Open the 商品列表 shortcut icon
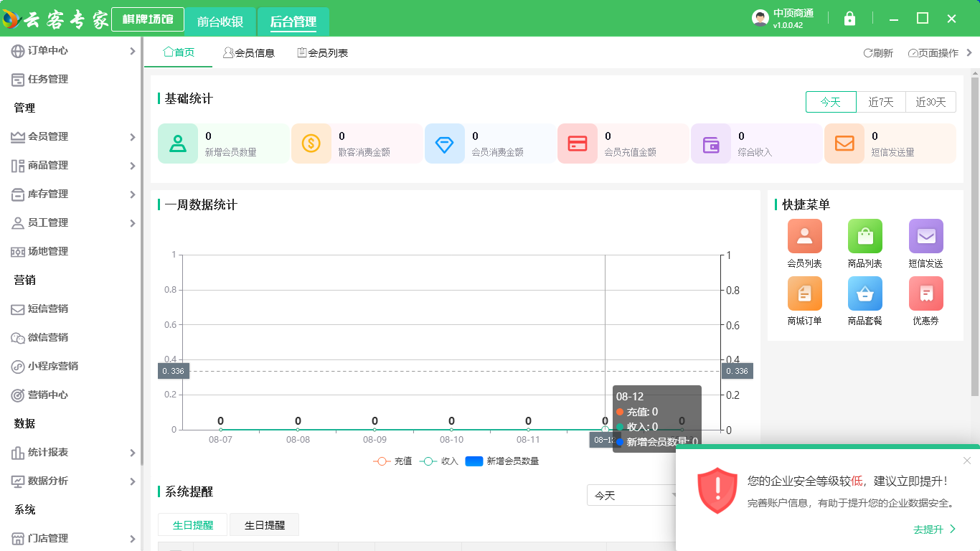This screenshot has width=980, height=551. tap(864, 236)
